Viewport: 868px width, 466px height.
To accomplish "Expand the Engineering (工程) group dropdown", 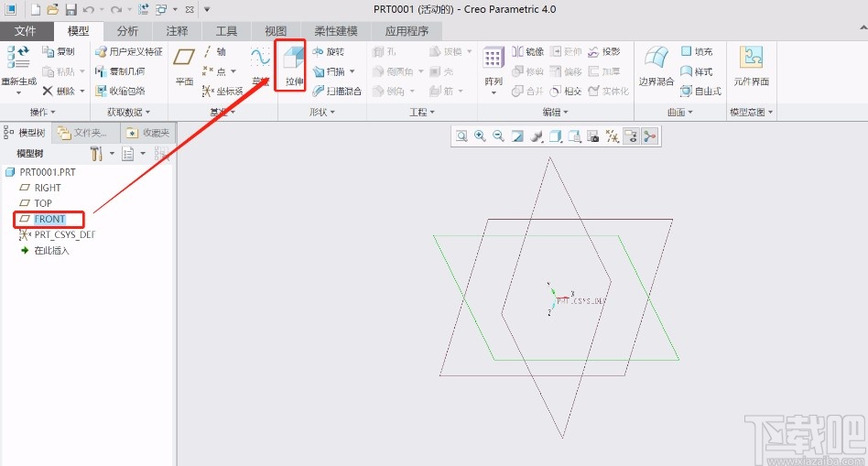I will (422, 113).
